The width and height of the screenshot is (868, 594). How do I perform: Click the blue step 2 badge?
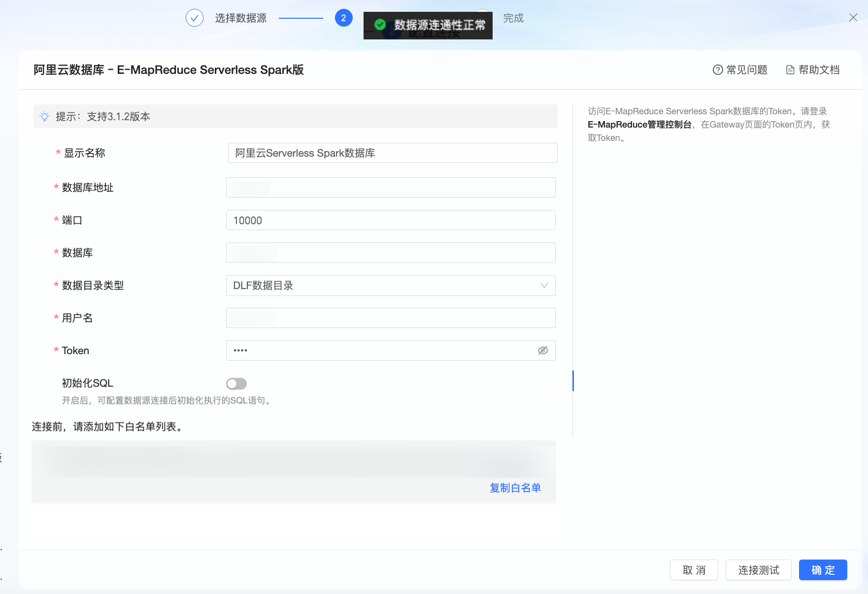click(344, 17)
